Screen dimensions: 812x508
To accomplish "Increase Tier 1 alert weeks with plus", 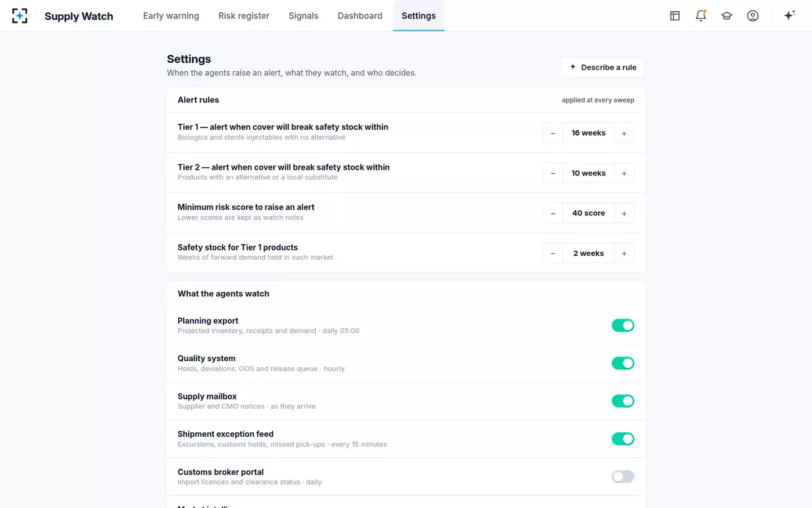I will (x=624, y=133).
